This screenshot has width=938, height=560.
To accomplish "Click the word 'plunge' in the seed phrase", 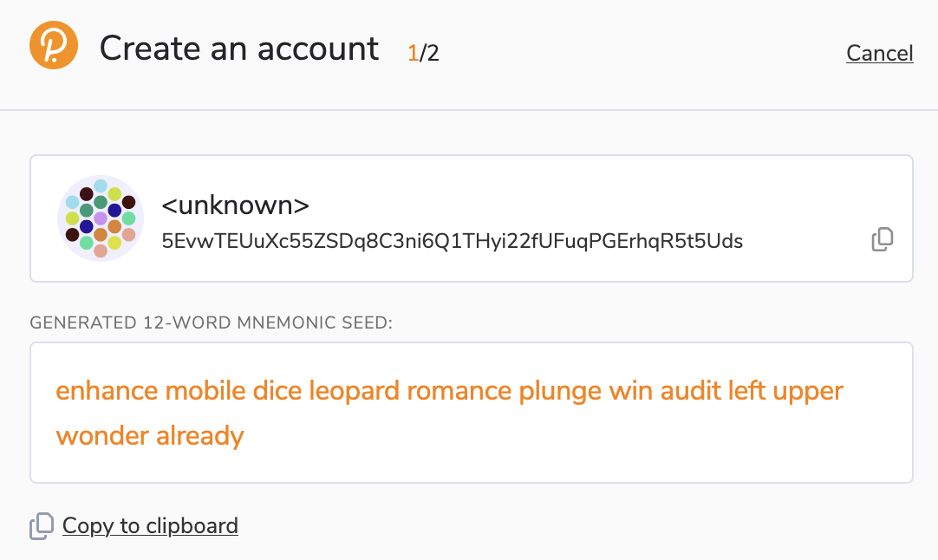I will pos(560,392).
